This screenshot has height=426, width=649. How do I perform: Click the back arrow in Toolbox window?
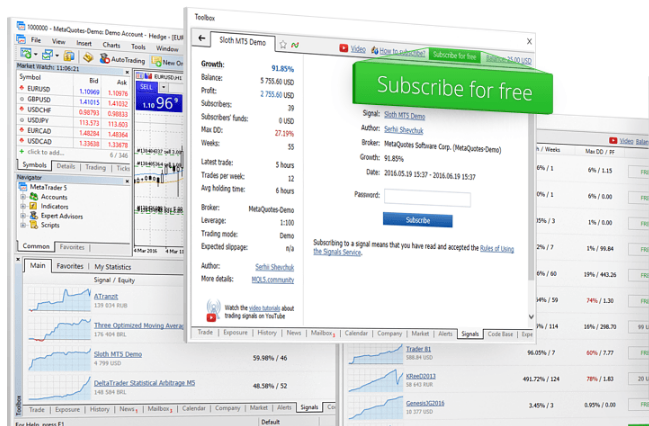202,38
